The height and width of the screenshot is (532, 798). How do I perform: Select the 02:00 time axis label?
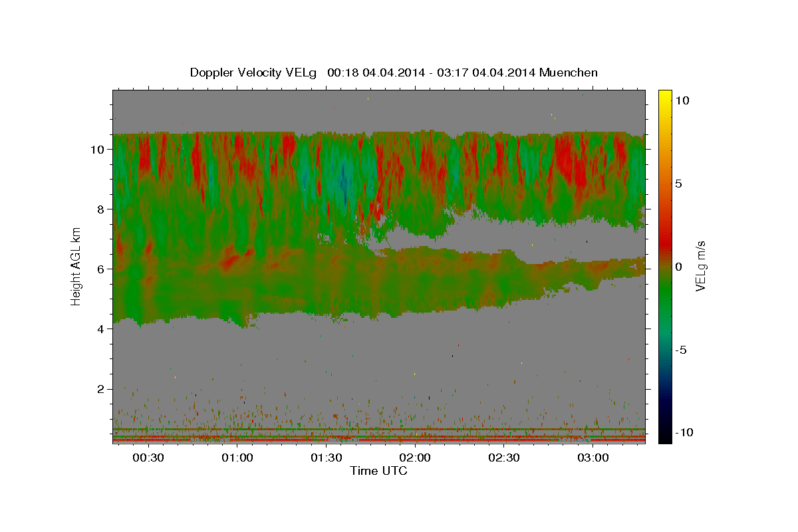tap(415, 458)
